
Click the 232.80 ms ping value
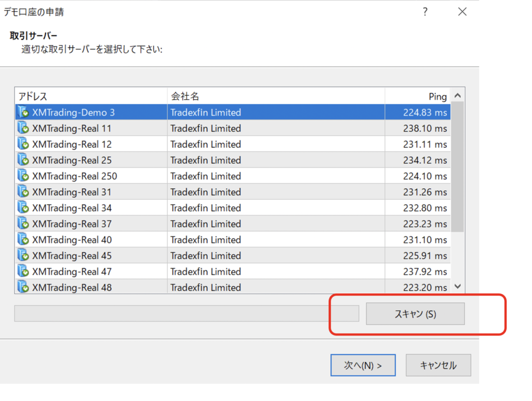click(x=425, y=208)
